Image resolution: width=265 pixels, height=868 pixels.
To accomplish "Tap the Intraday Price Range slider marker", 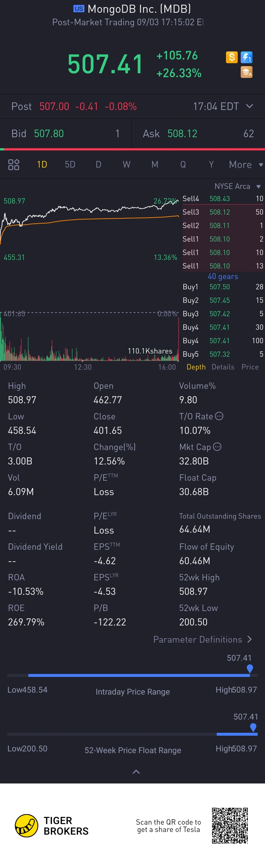I will coord(250,669).
